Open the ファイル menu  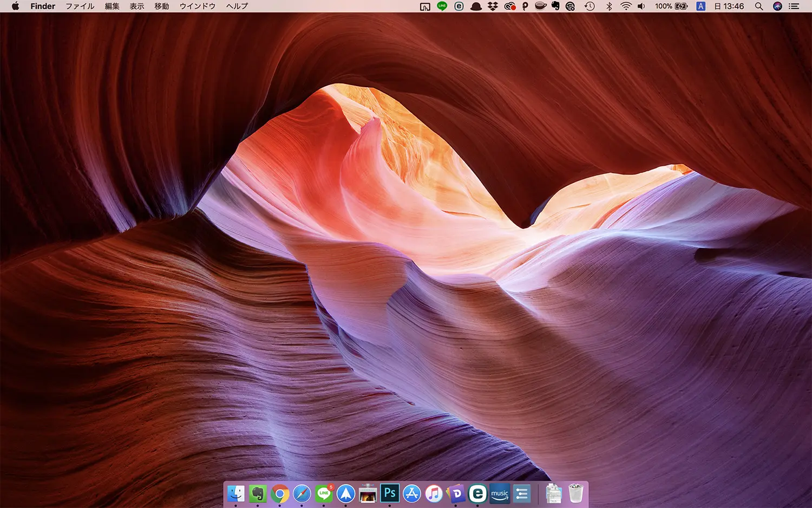pyautogui.click(x=80, y=6)
